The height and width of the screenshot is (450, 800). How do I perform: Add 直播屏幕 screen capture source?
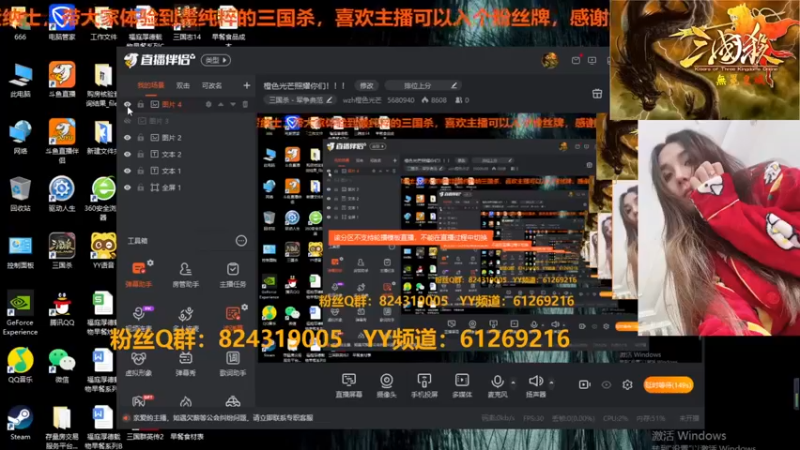(349, 385)
